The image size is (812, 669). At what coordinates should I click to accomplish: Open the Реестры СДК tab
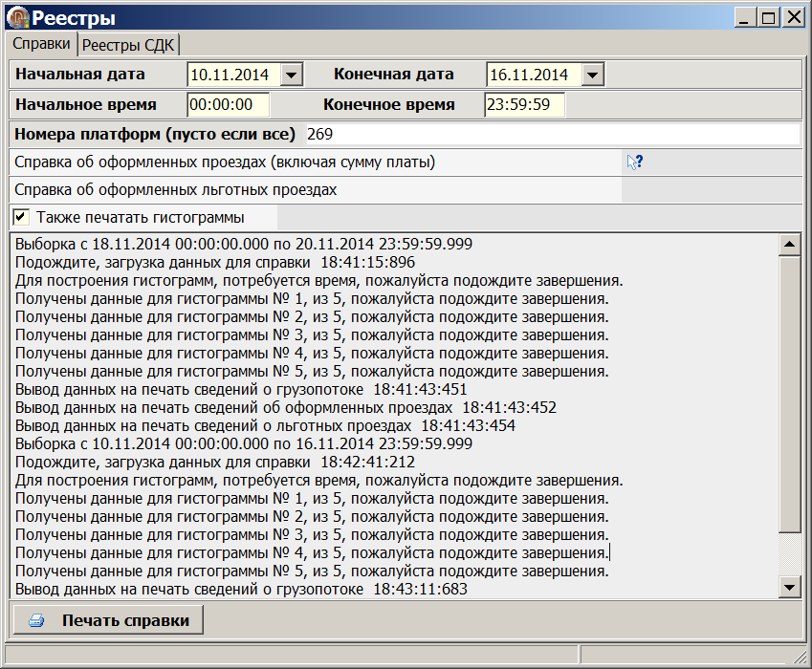click(x=127, y=45)
